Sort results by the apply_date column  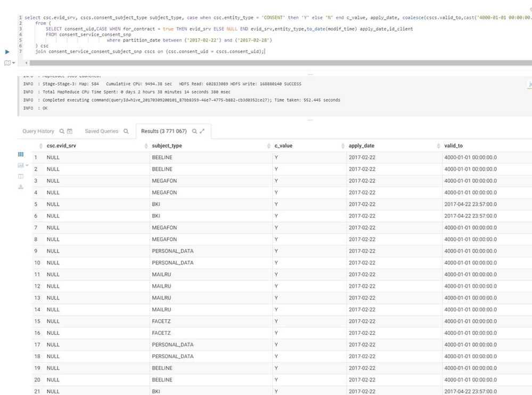362,146
